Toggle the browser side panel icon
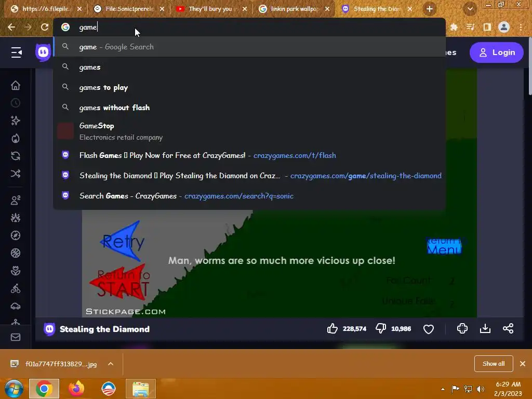Screen dimensions: 532x399 487,27
